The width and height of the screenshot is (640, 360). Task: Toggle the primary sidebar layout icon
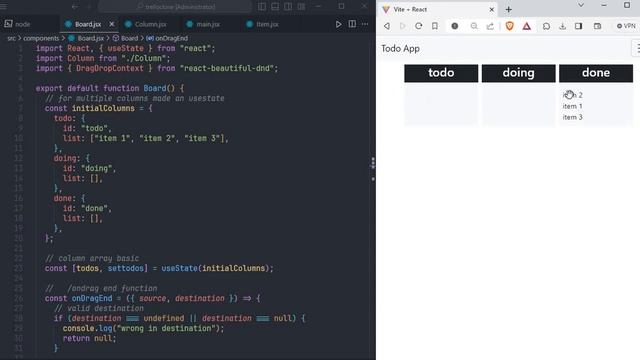click(x=262, y=7)
